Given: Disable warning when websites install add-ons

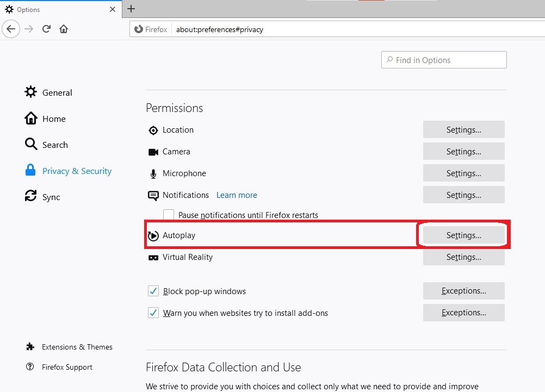Looking at the screenshot, I should pos(153,313).
